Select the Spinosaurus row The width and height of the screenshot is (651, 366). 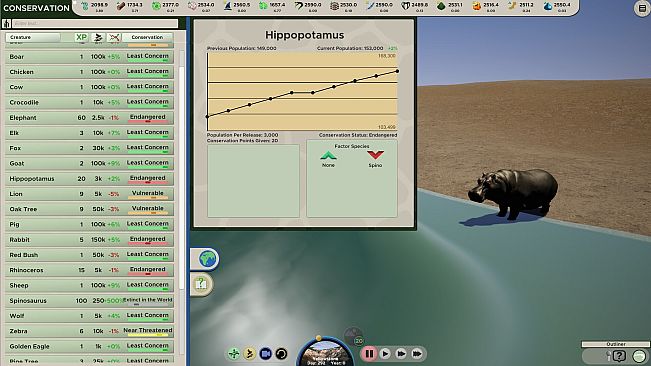tap(89, 301)
